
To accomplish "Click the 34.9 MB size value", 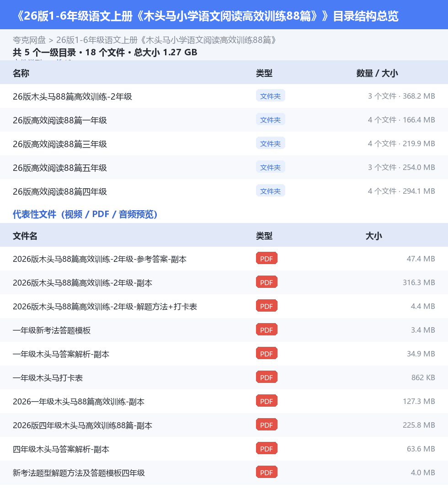I will 421,354.
